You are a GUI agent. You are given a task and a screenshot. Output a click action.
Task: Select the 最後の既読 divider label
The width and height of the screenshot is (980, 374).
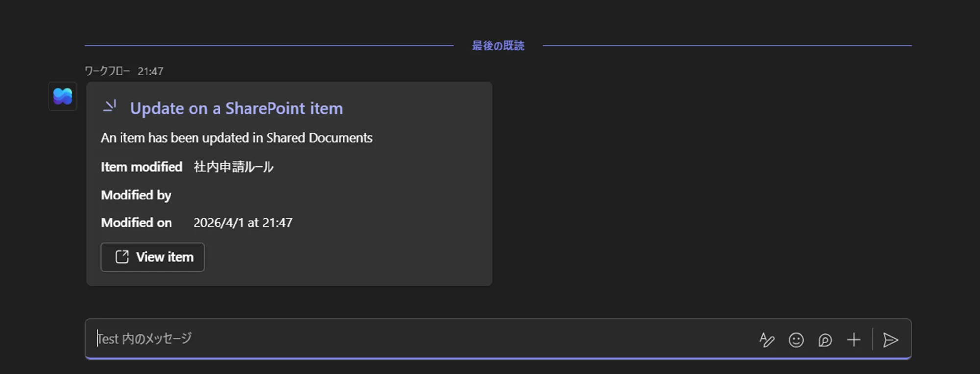tap(498, 46)
